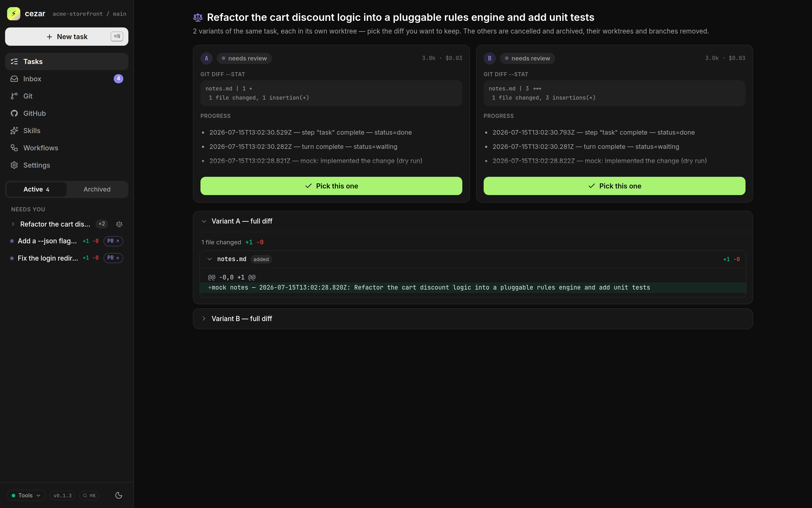
Task: Switch to the Active tasks tab
Action: 36,189
